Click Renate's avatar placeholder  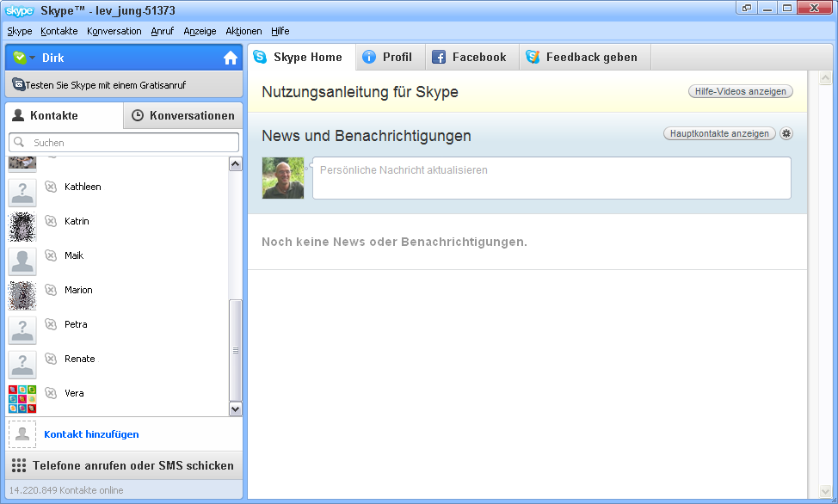pyautogui.click(x=22, y=365)
